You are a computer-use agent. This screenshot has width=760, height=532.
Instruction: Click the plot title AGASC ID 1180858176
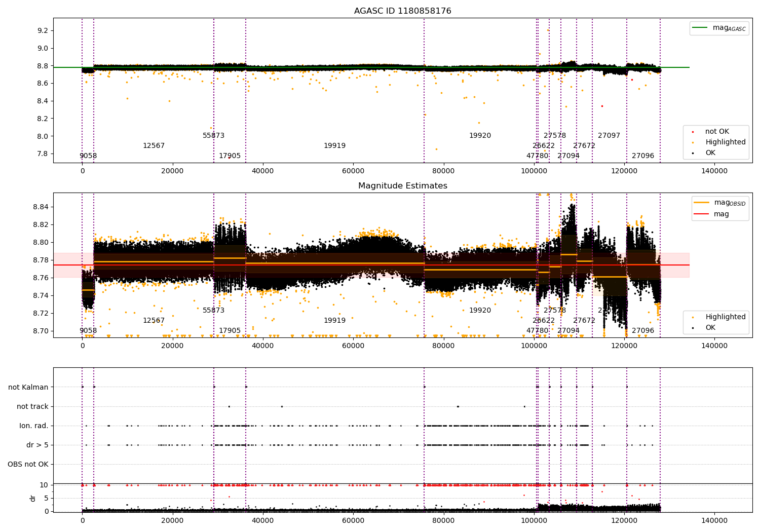pyautogui.click(x=402, y=11)
